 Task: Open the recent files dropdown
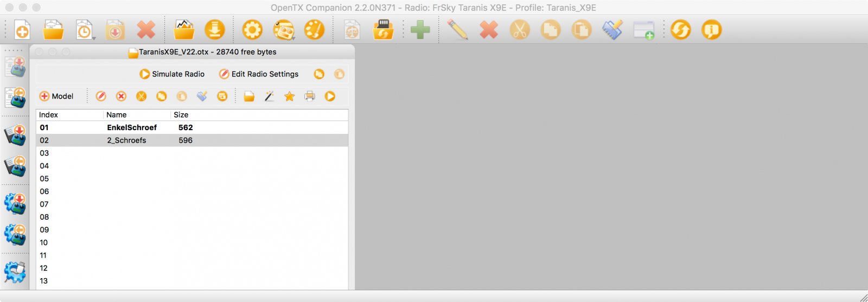tap(85, 30)
